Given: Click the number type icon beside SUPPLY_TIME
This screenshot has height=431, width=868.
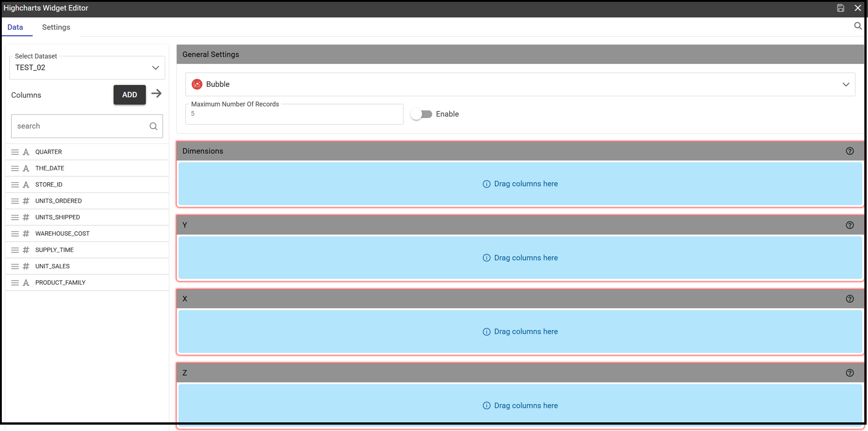Looking at the screenshot, I should tap(26, 250).
